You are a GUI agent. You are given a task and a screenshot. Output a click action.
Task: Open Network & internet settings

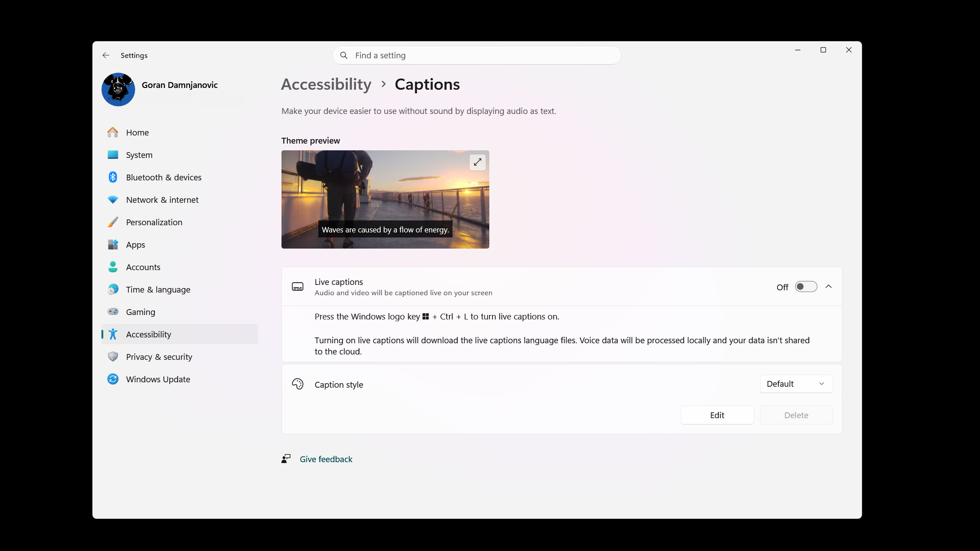[180, 200]
